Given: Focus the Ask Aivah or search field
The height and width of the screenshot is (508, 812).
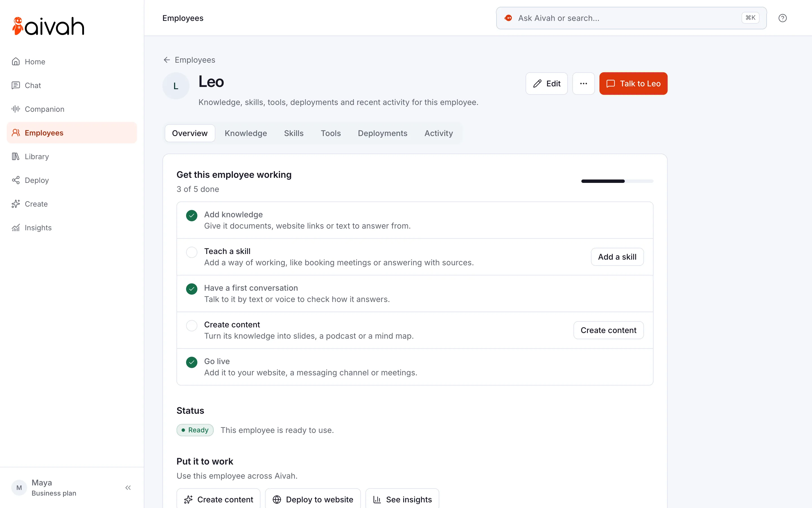Looking at the screenshot, I should 631,18.
